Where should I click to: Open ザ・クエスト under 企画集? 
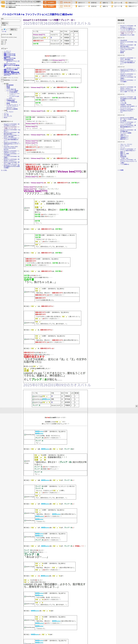[x=10, y=112]
